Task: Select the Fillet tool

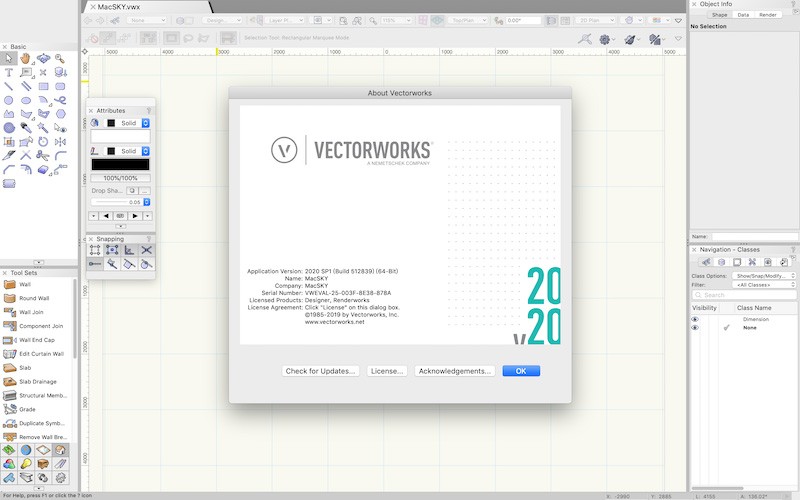Action: tap(60, 155)
